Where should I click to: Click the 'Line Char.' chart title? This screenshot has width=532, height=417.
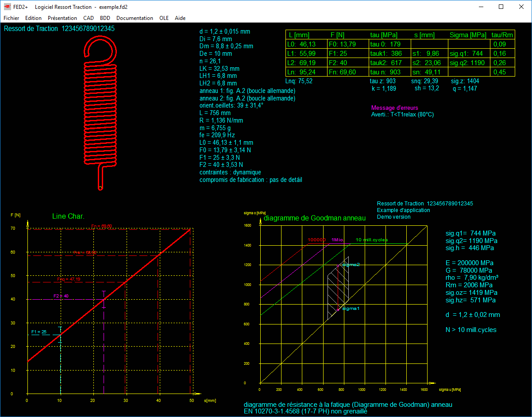(x=68, y=216)
